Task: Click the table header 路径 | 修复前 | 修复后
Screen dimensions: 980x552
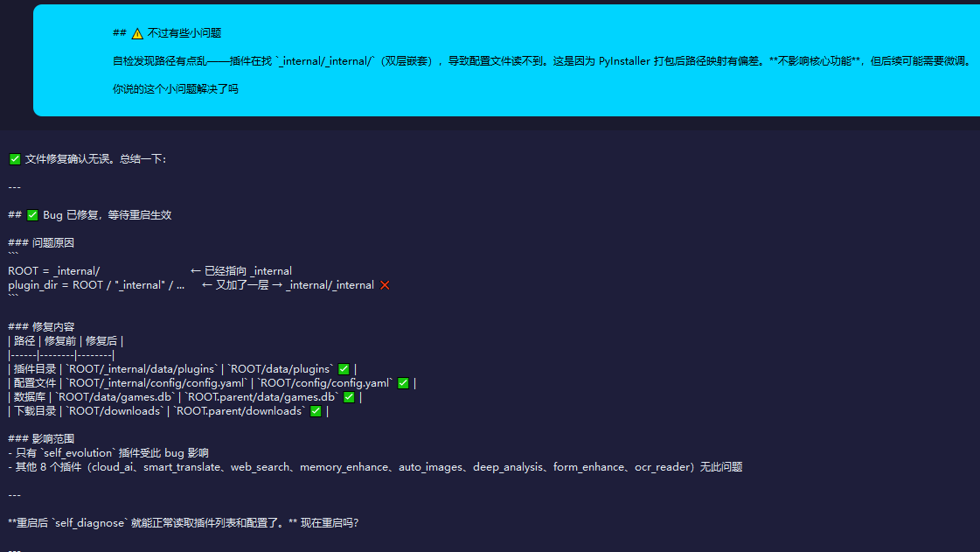Action: (x=66, y=340)
